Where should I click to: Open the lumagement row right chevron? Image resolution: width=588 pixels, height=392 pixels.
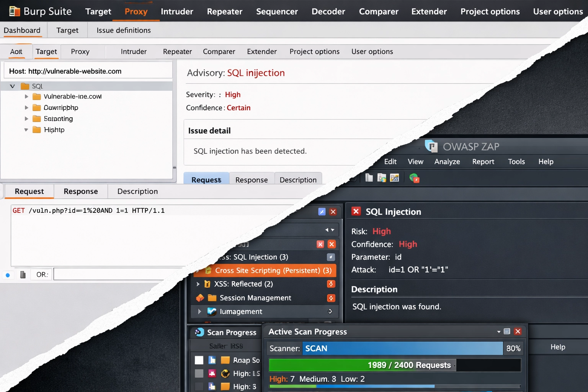(x=330, y=311)
